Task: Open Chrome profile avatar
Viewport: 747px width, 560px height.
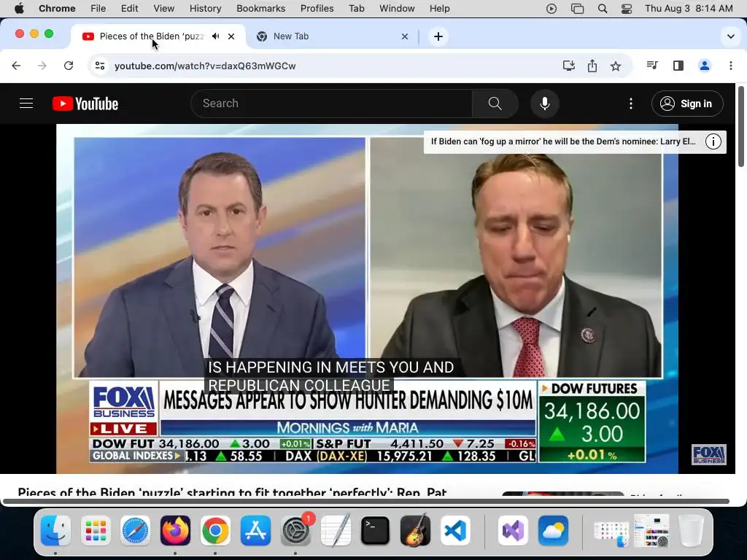Action: (705, 66)
